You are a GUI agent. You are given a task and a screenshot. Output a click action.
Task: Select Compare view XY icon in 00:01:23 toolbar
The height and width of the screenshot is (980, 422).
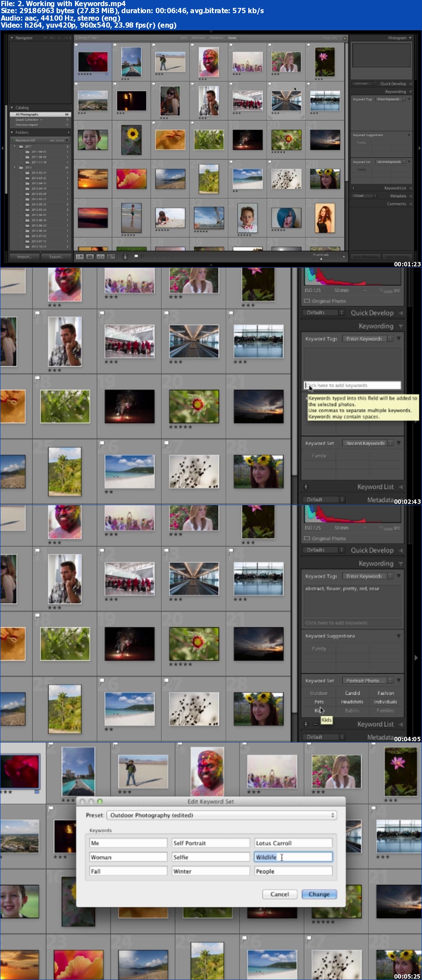(100, 257)
